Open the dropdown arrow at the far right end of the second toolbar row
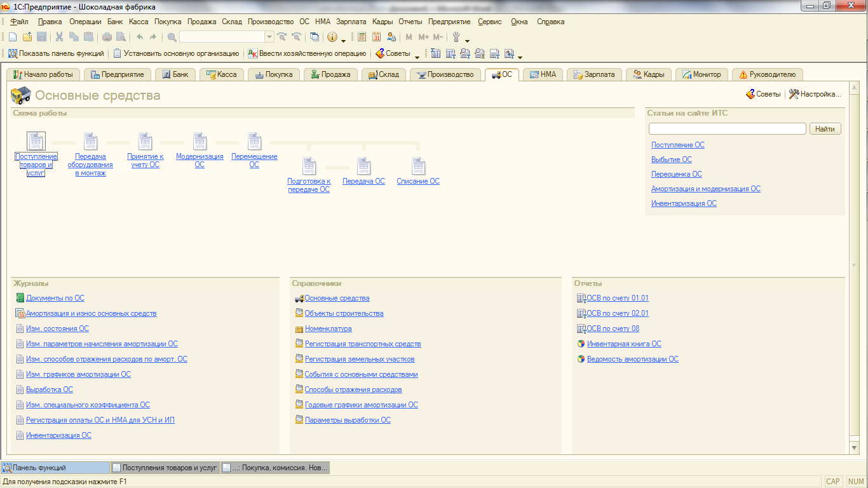This screenshot has height=488, width=868. point(520,56)
